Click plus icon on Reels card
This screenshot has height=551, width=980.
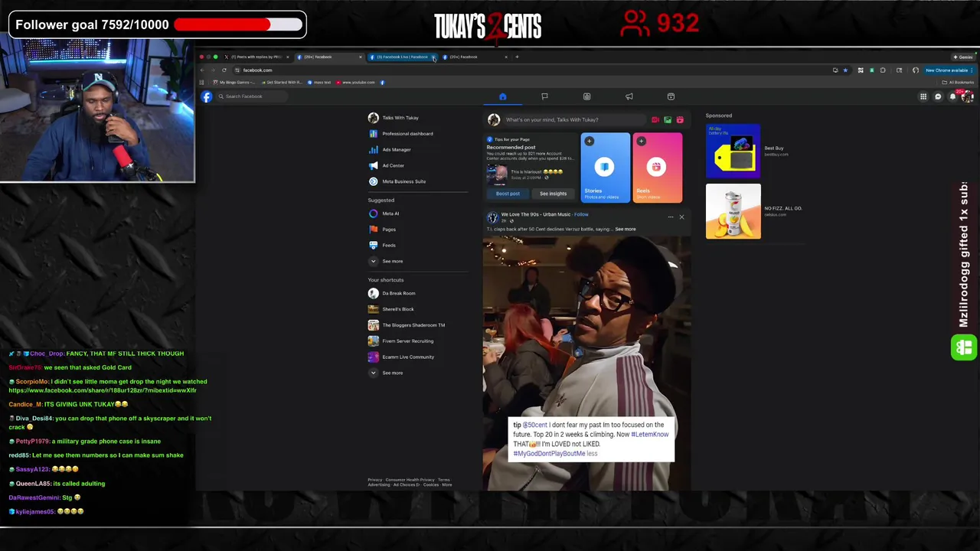(x=641, y=142)
